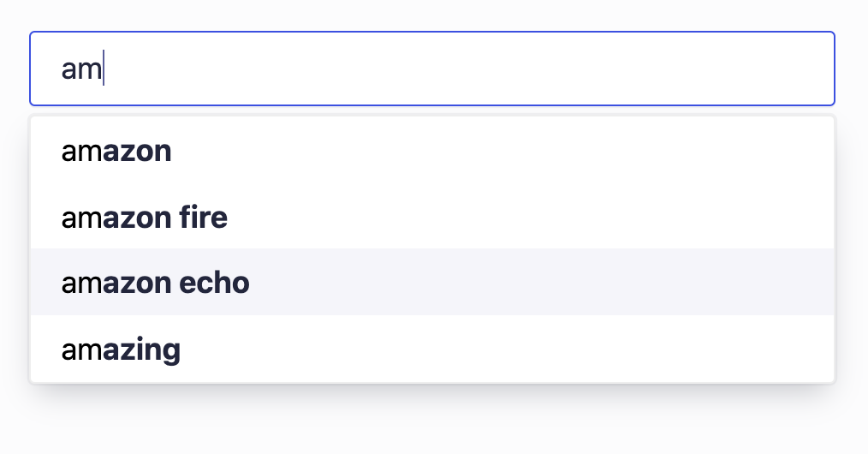Screen dimensions: 868x454
Task: Choose the second suggestion, "amazon fire"
Action: 431,218
